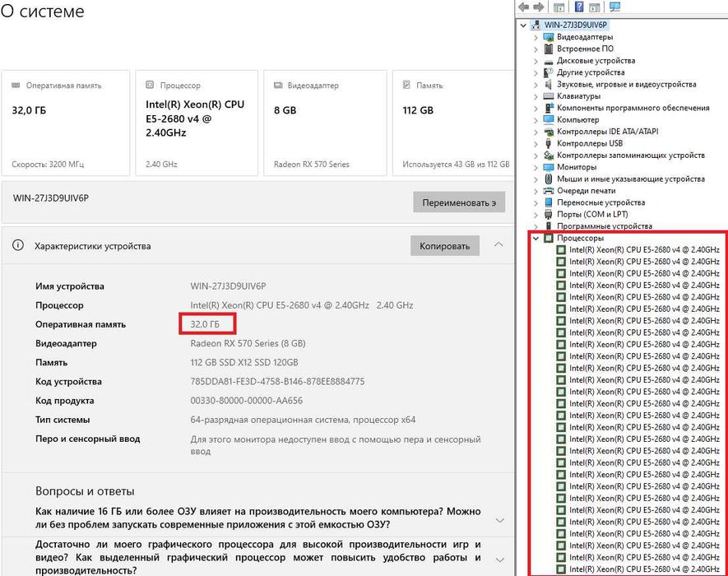Screen dimensions: 728x576
Task: Click the Копировать button
Action: 445,246
